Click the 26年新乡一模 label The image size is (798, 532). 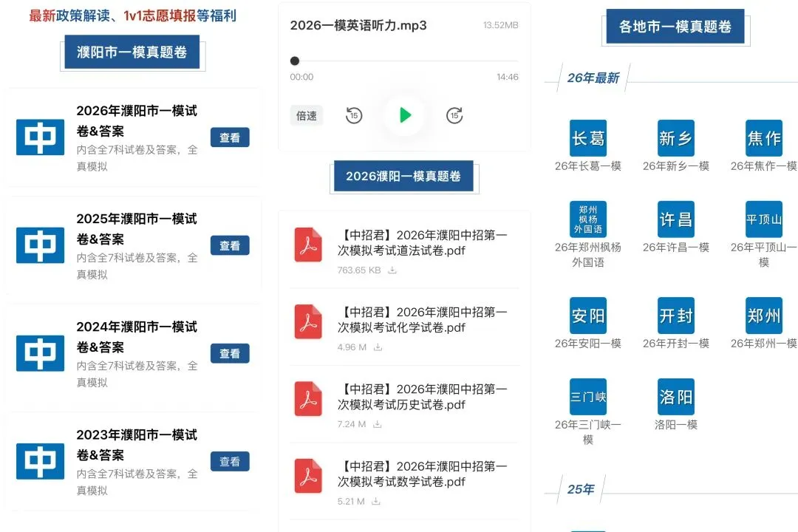(676, 166)
